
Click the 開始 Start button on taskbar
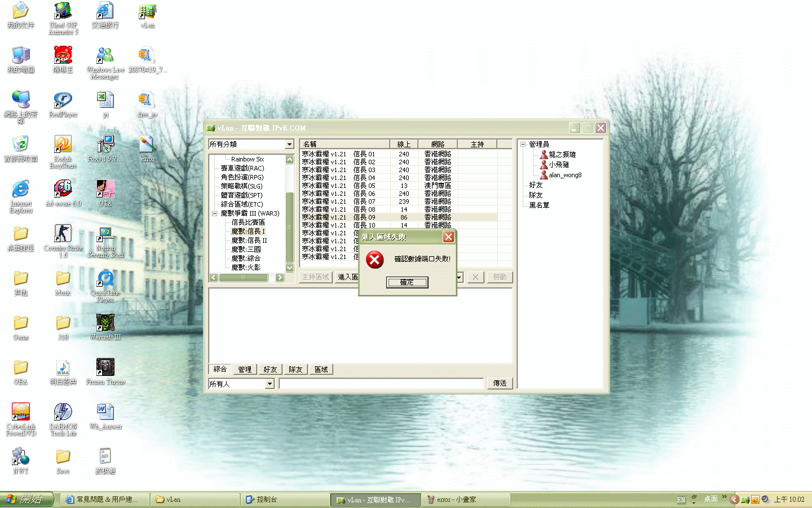pyautogui.click(x=27, y=500)
